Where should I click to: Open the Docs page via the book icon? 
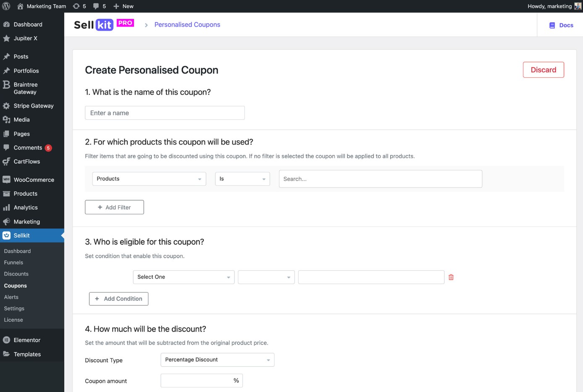pyautogui.click(x=552, y=25)
